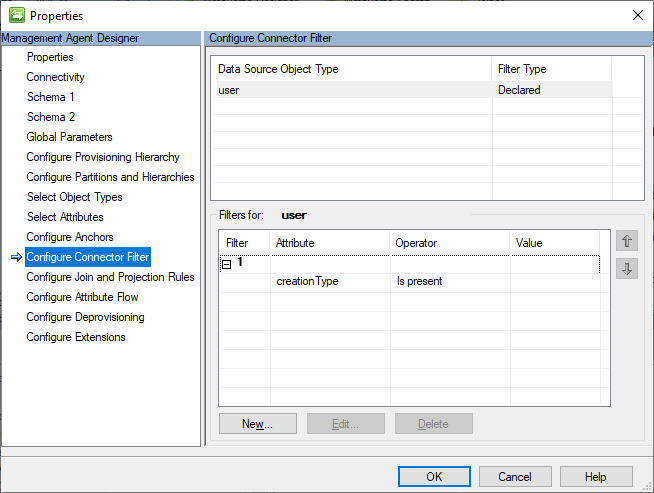
Task: Open Configure Join and Projection Rules
Action: coord(110,277)
